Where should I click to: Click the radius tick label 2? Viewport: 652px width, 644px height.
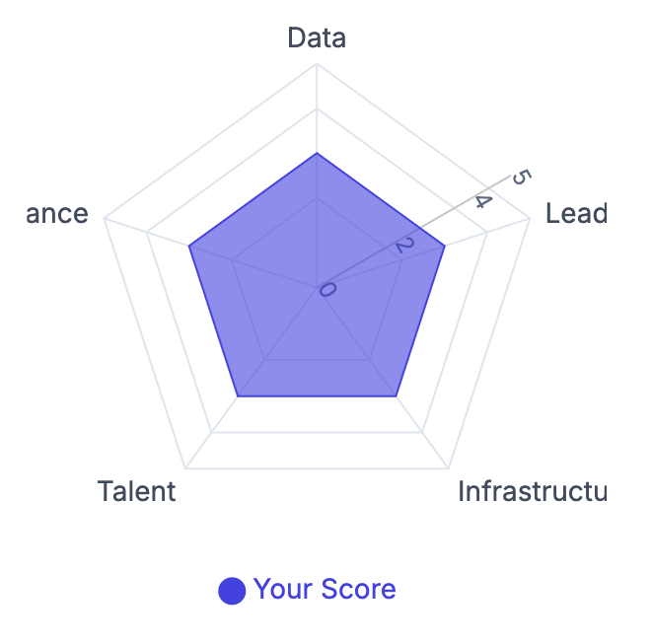tap(399, 247)
